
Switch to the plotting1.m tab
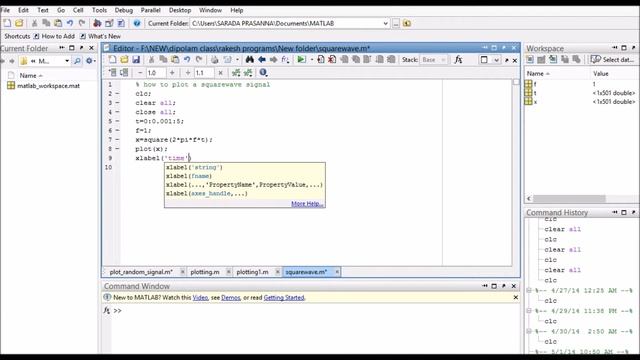252,272
